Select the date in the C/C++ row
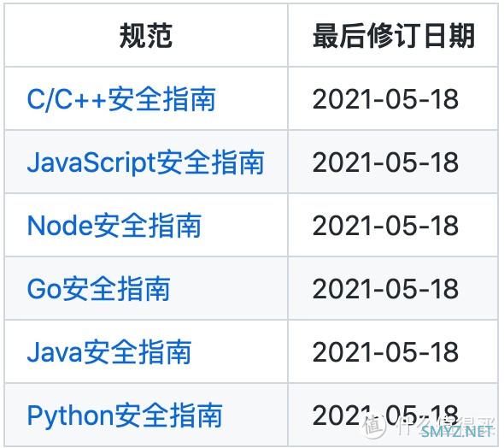Screen dimensions: 504x448 pyautogui.click(x=385, y=99)
